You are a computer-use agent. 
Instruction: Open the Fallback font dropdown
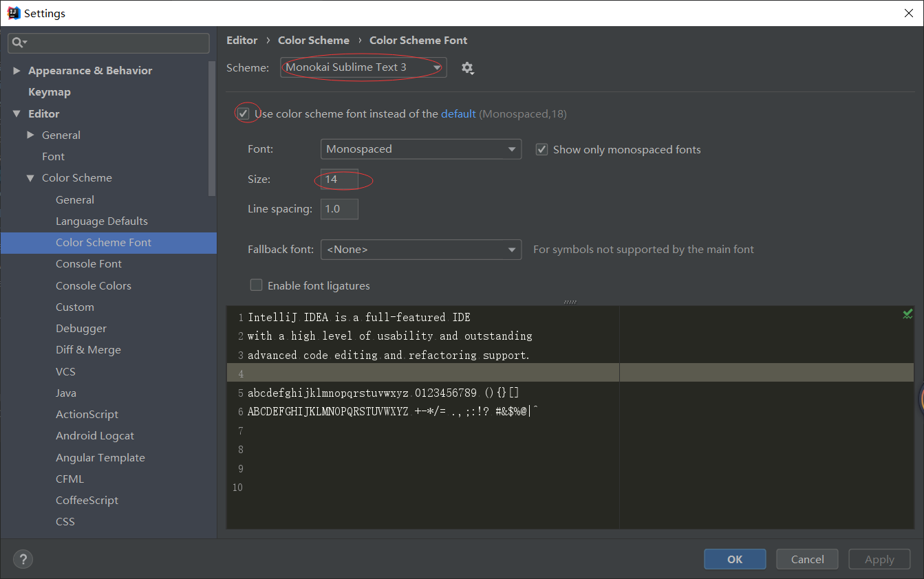click(x=421, y=250)
